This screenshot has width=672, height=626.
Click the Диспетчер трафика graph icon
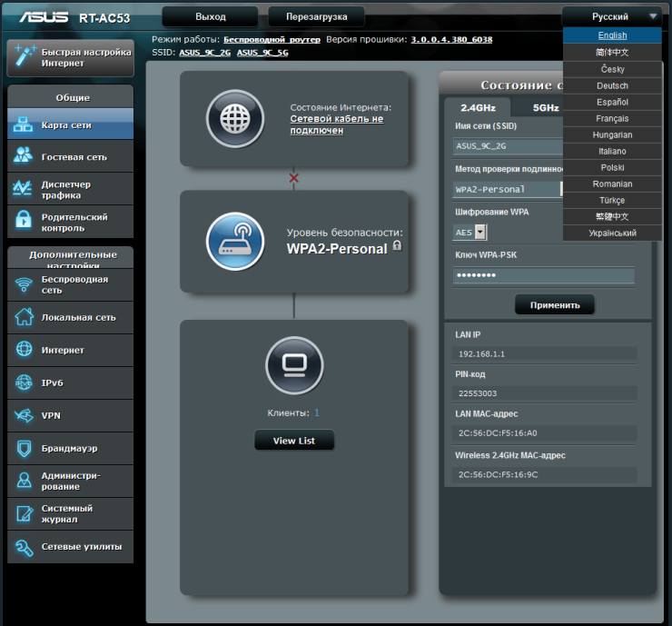coord(22,188)
